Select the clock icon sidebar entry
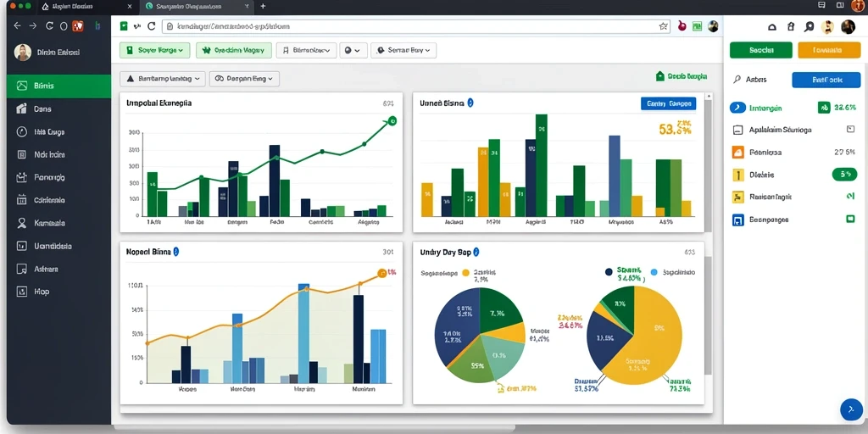 click(58, 131)
